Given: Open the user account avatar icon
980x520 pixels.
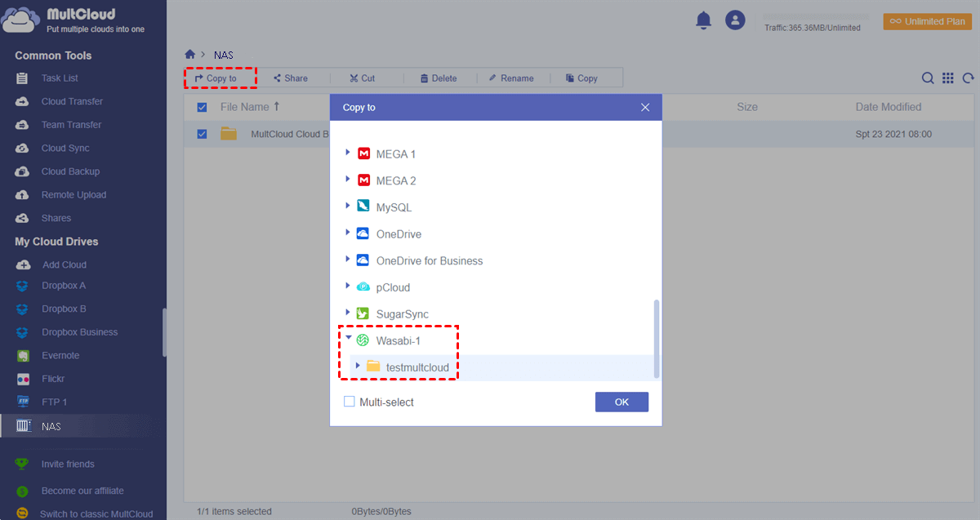Looking at the screenshot, I should click(x=736, y=20).
